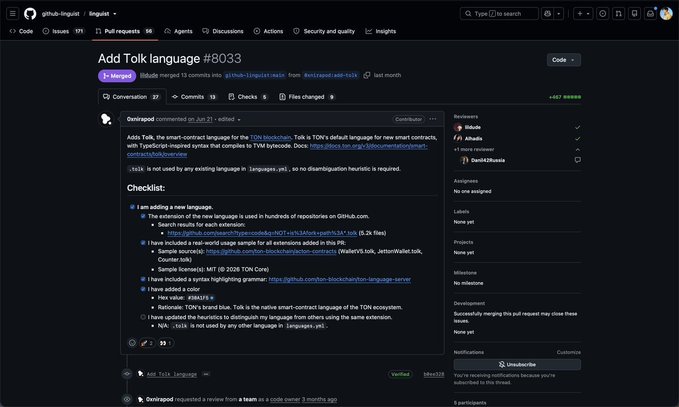View your issues icon in header
This screenshot has width=679, height=407.
point(602,14)
